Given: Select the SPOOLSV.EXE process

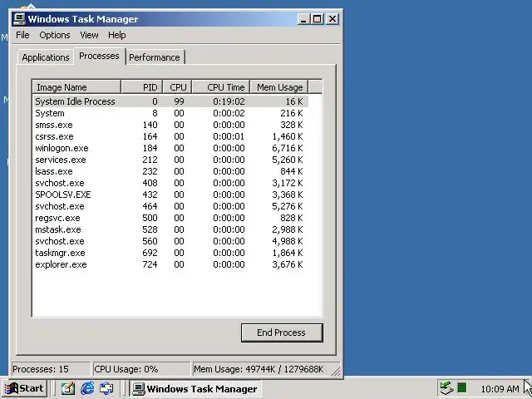Looking at the screenshot, I should point(171,195).
